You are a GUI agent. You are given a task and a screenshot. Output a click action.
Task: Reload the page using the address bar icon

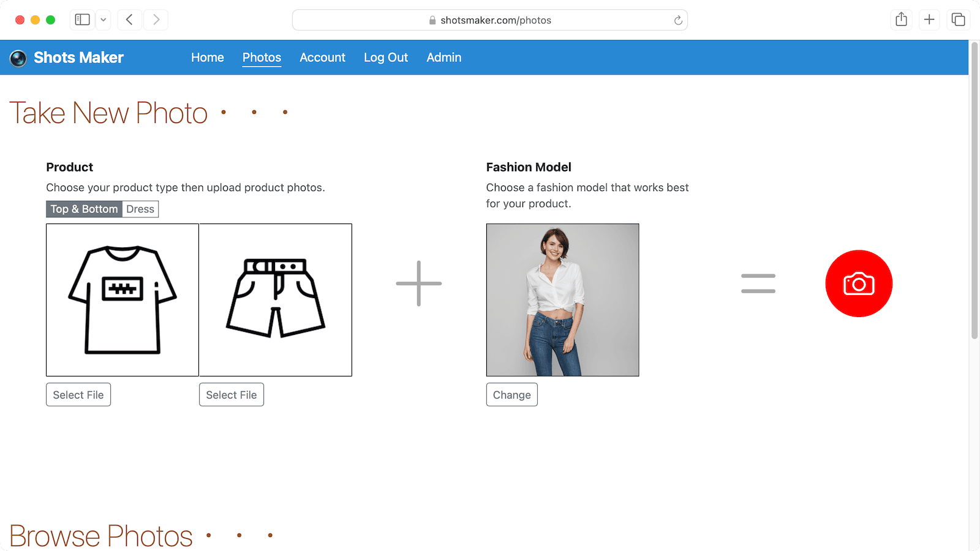677,20
